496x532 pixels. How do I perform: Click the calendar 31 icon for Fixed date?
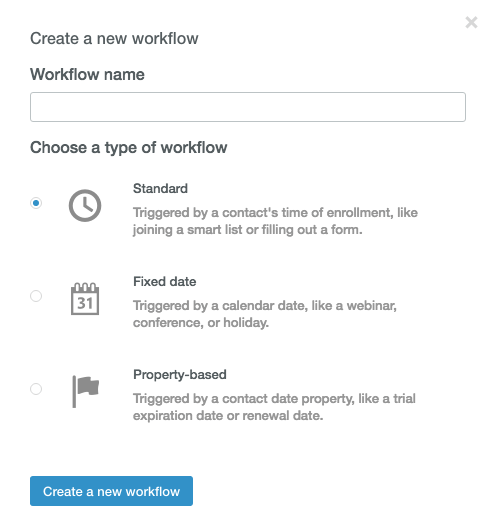[85, 299]
